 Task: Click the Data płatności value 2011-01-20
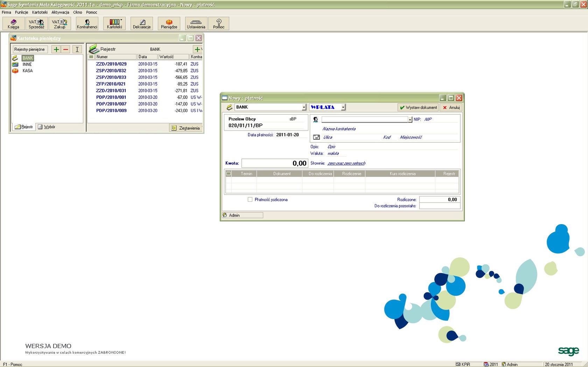coord(287,135)
